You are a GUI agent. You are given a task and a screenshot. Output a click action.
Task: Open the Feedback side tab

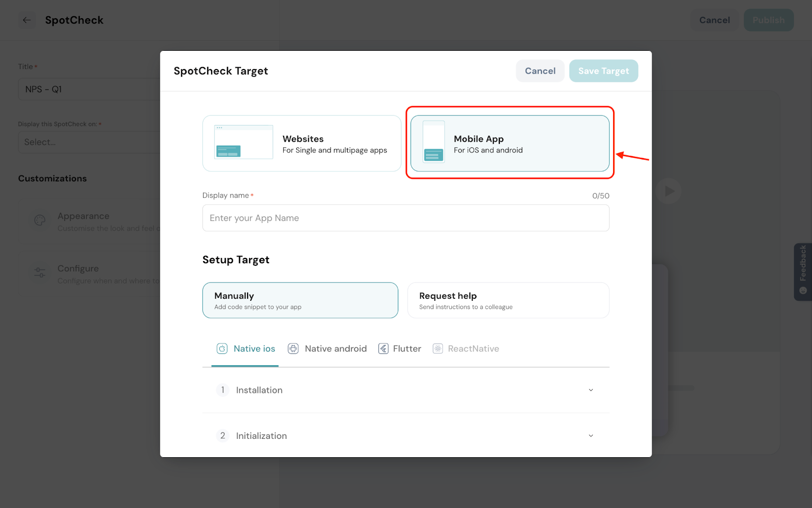803,271
